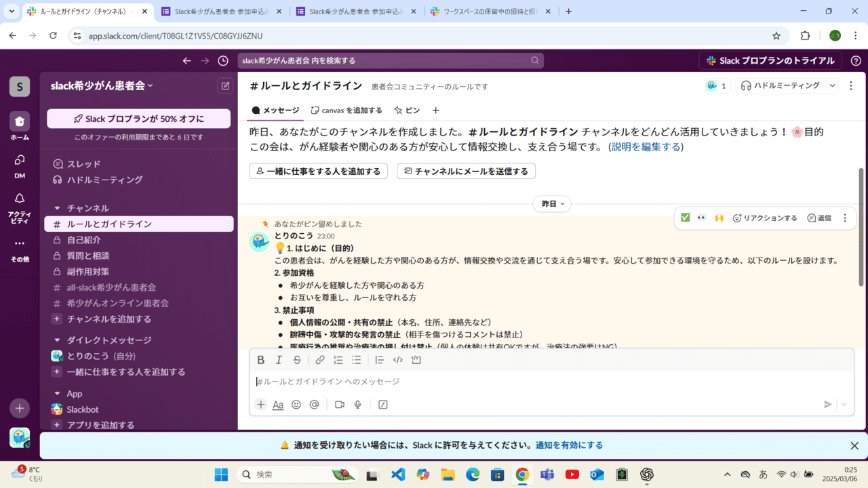Open the slack希少がん患者会 workspace dropdown
This screenshot has height=488, width=868.
coord(102,85)
